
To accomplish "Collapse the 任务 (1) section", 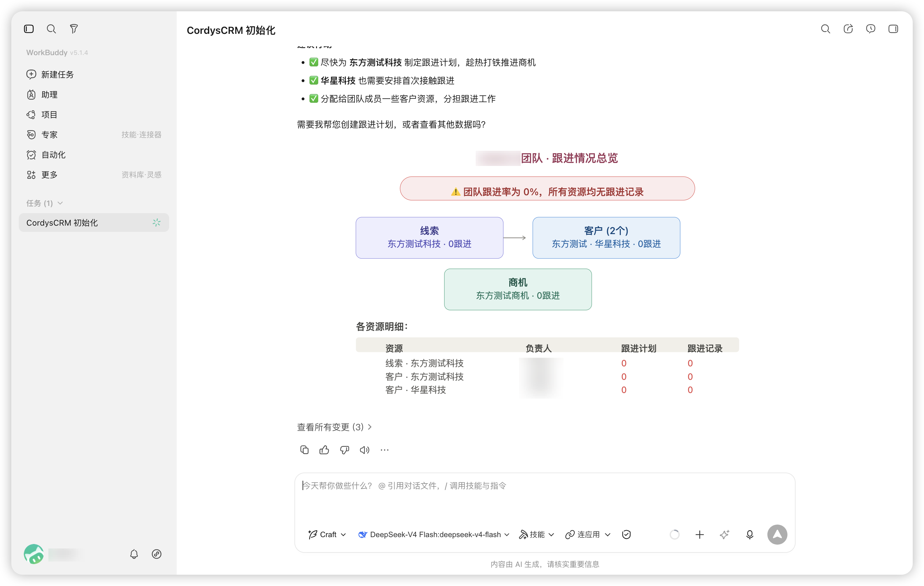I will 44,203.
